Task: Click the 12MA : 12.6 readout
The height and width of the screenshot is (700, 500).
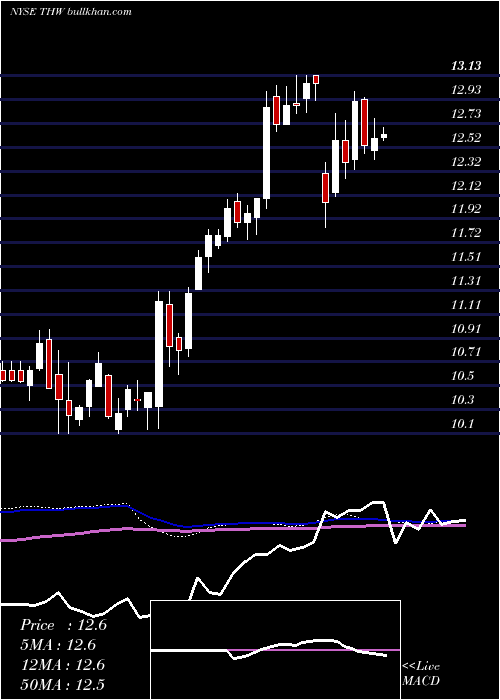Action: pyautogui.click(x=63, y=666)
